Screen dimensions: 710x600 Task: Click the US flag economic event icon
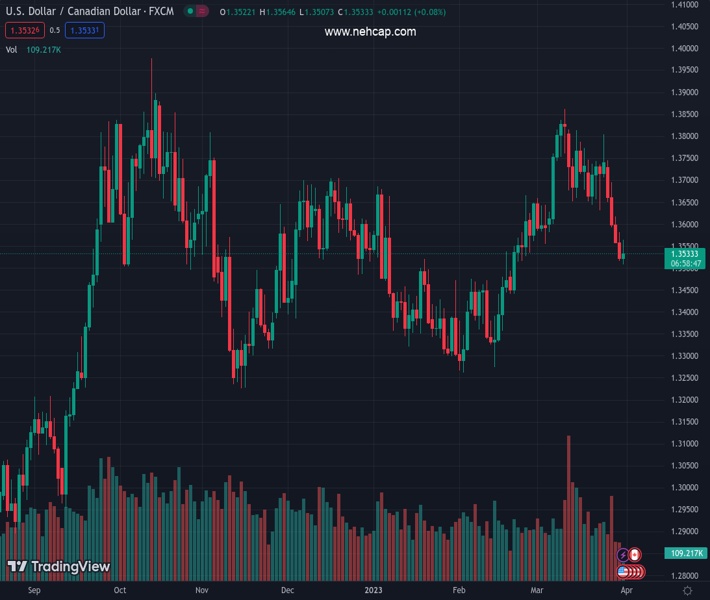(x=624, y=572)
